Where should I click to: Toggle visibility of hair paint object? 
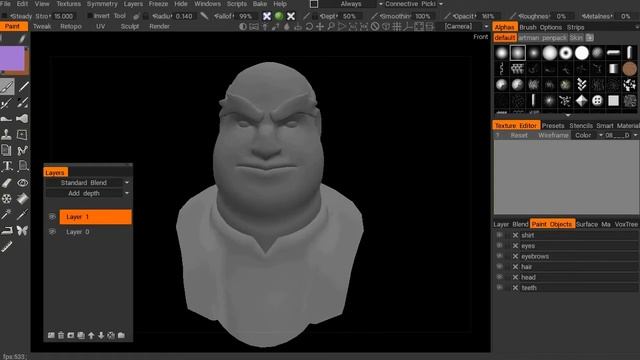click(499, 267)
